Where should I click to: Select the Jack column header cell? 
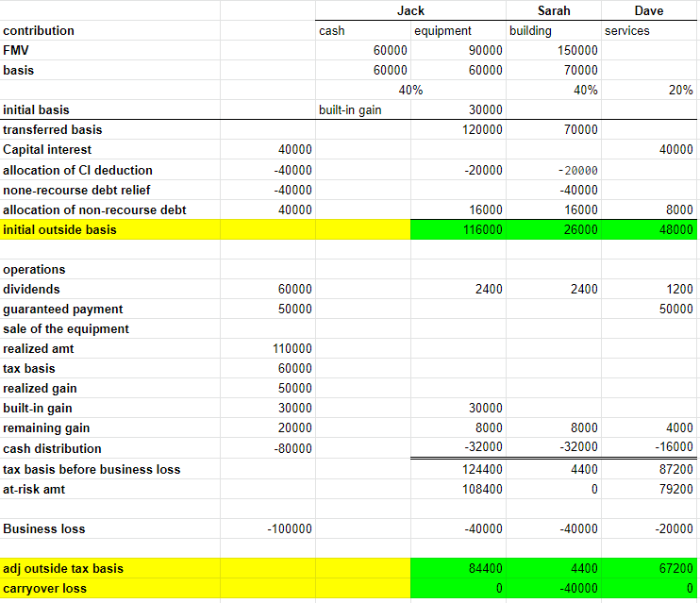coord(410,10)
